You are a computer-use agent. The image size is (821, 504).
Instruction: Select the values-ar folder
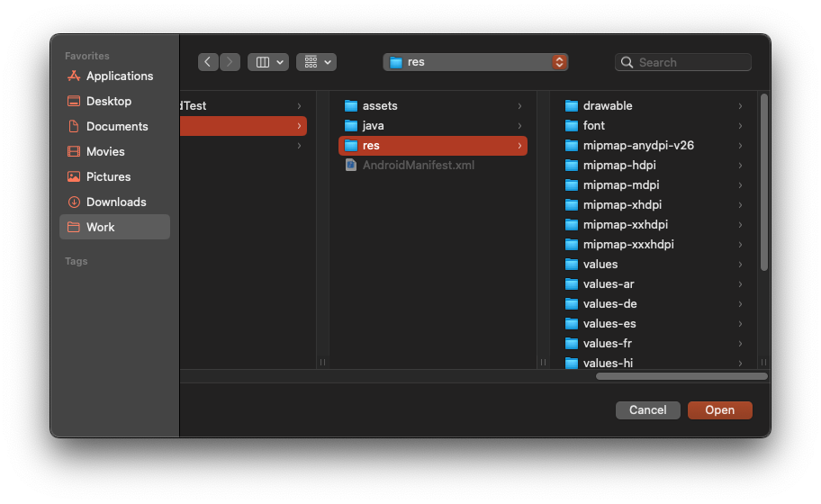[654, 284]
